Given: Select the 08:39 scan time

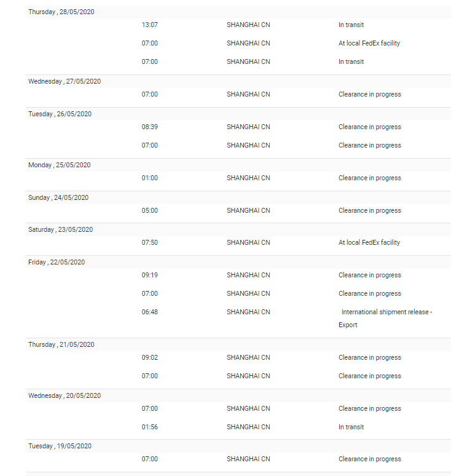Looking at the screenshot, I should coord(150,127).
